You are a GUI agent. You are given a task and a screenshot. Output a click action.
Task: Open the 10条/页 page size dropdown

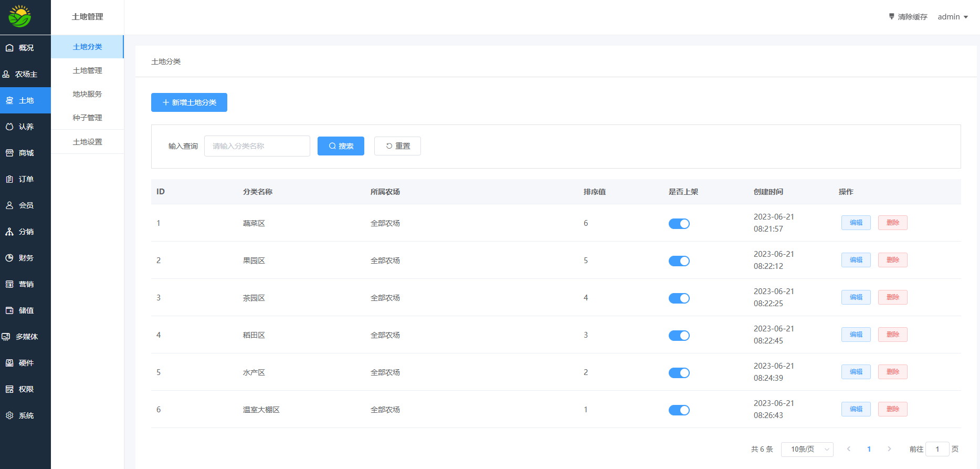807,449
